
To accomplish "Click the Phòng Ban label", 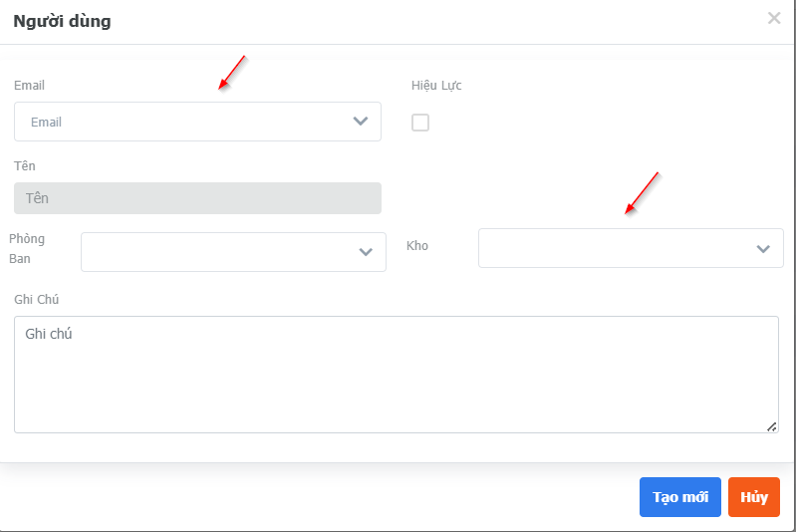I will click(27, 249).
